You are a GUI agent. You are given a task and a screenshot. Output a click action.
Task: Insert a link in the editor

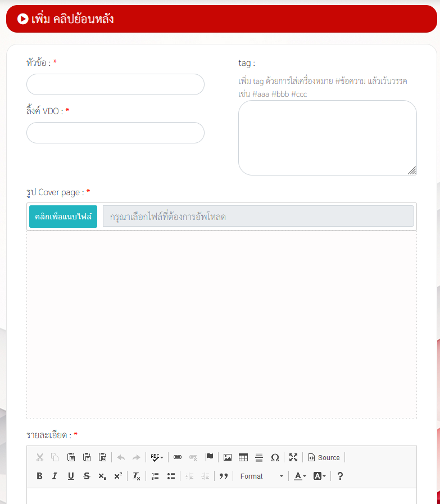click(x=178, y=457)
